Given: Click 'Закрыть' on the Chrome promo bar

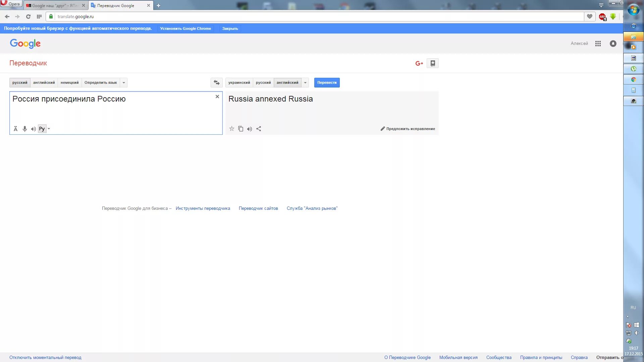Looking at the screenshot, I should coord(230,28).
